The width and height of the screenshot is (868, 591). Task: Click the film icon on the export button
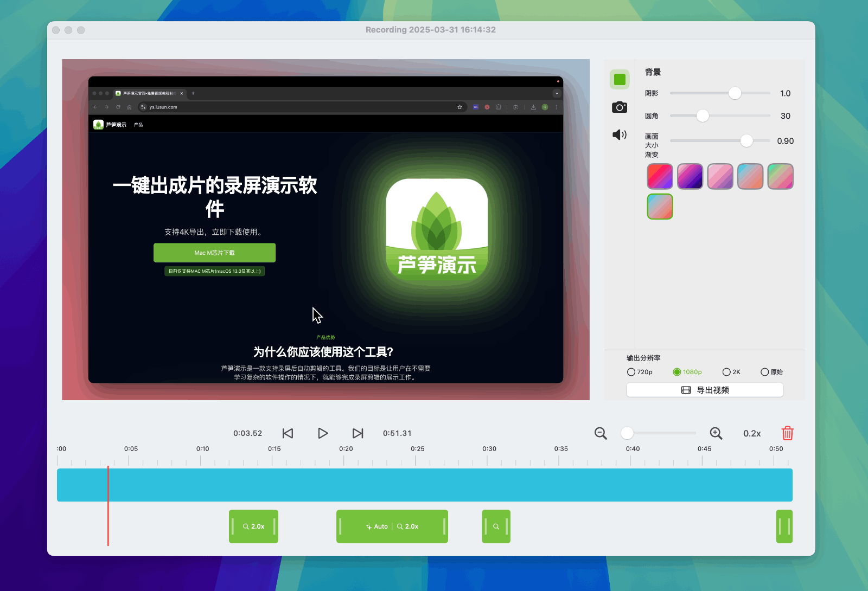(686, 390)
